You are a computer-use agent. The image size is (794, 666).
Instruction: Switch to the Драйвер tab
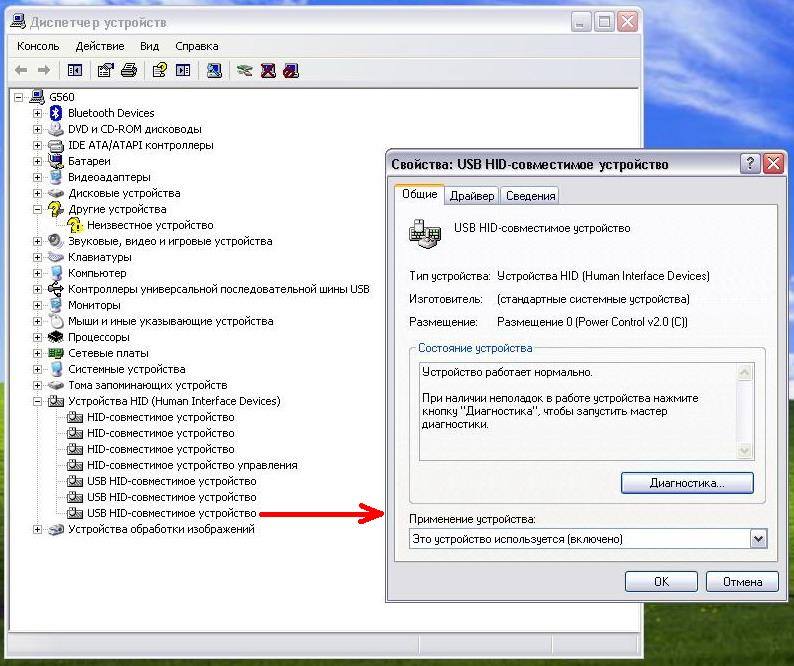pyautogui.click(x=471, y=196)
